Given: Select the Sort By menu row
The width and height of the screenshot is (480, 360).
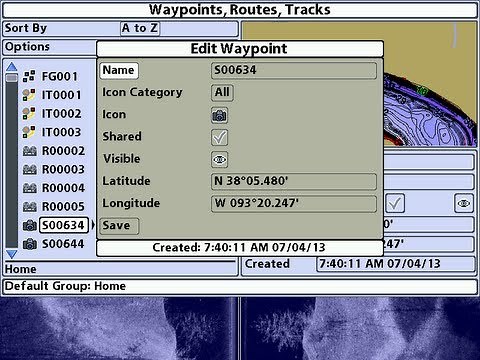Looking at the screenshot, I should tap(121, 29).
